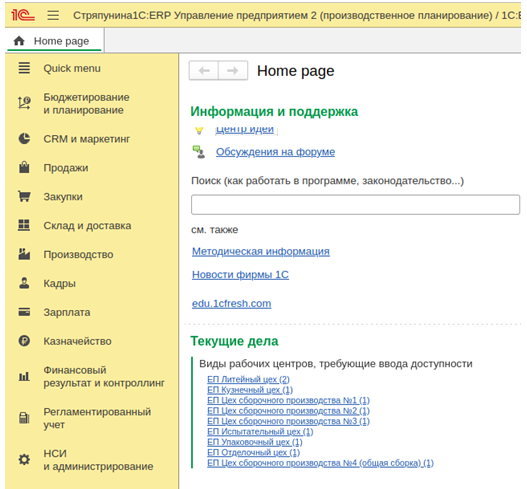Viewport: 527px width, 489px height.
Task: Open Склад и доставка grid icon
Action: [24, 225]
